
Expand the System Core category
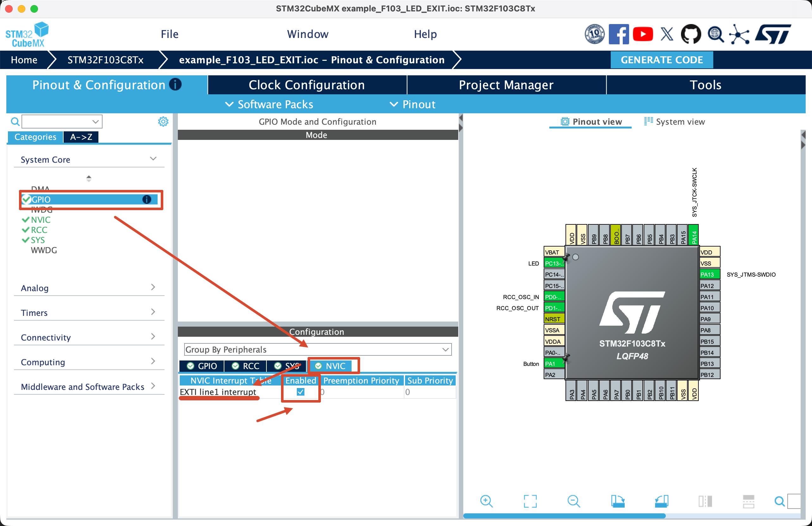(x=89, y=159)
